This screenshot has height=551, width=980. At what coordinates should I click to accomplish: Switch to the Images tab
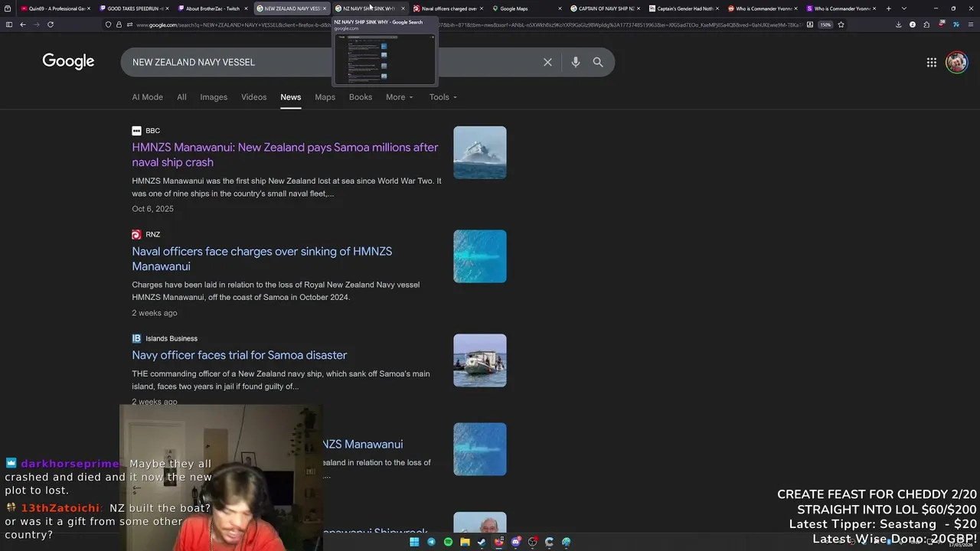(214, 97)
